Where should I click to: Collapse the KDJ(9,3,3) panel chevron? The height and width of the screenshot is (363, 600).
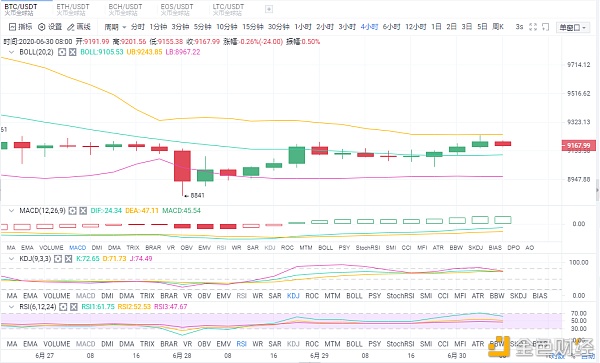click(11, 259)
